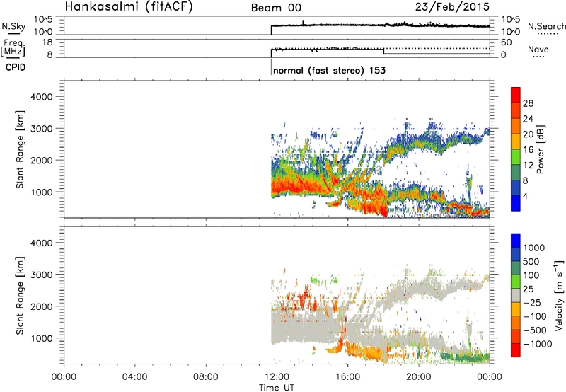
Task: Click the grey swatch on velocity colorbar
Action: tap(516, 296)
